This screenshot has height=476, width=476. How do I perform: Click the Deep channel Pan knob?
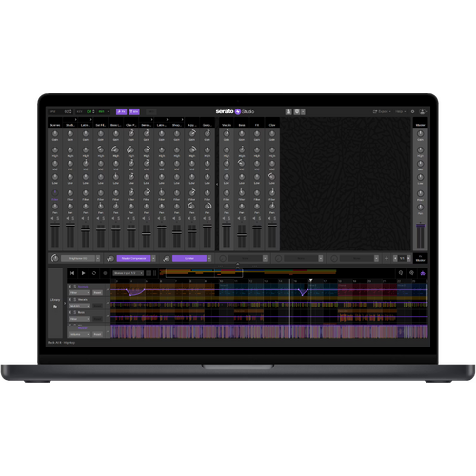(x=208, y=207)
